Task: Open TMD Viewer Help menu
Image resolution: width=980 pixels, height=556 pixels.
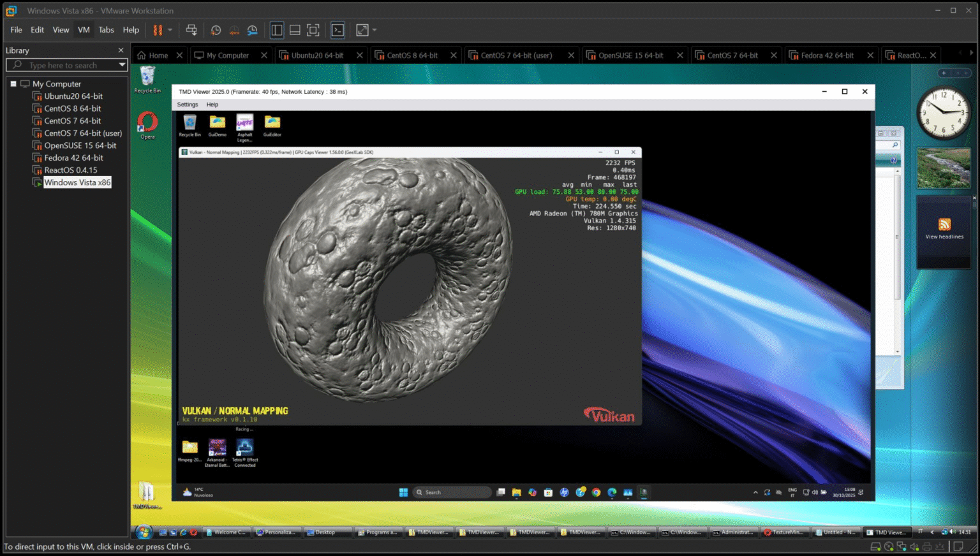Action: pos(212,105)
